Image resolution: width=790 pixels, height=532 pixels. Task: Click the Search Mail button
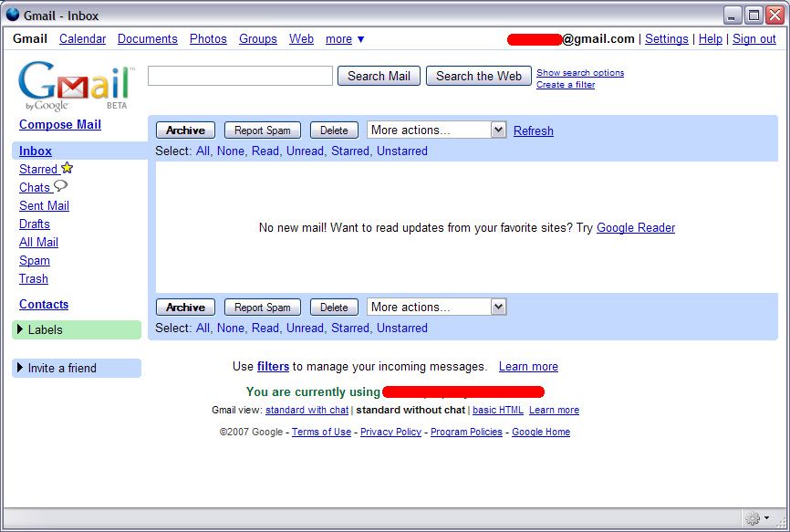379,76
